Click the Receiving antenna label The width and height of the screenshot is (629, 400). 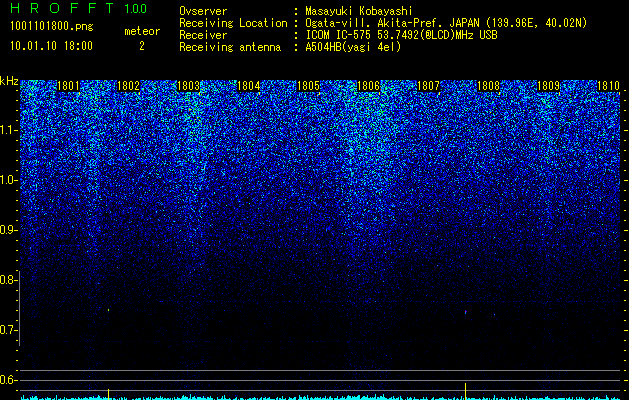click(x=230, y=47)
